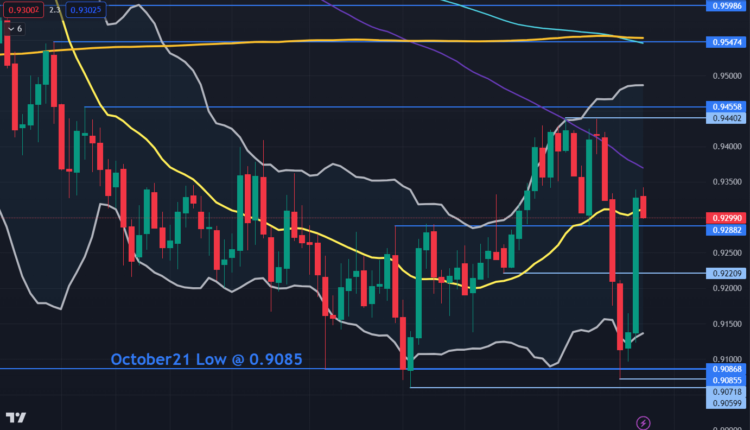Expand the collapsed indicators legend showing 6
This screenshot has width=750, height=430.
tap(14, 29)
